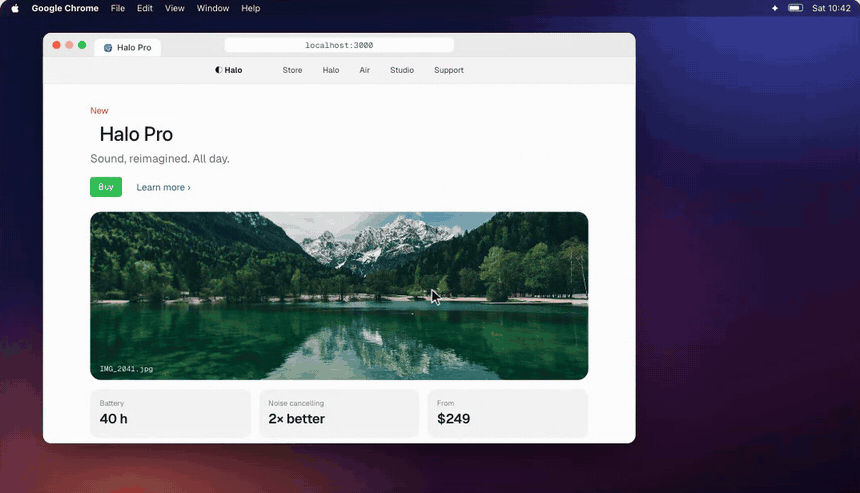Viewport: 860px width, 493px height.
Task: Click the Halo Pro heading
Action: (136, 134)
